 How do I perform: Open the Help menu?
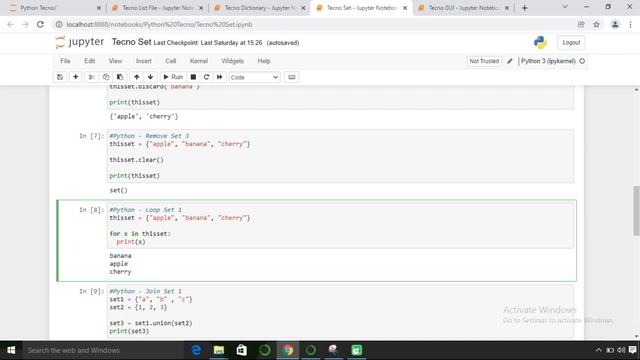[x=264, y=61]
